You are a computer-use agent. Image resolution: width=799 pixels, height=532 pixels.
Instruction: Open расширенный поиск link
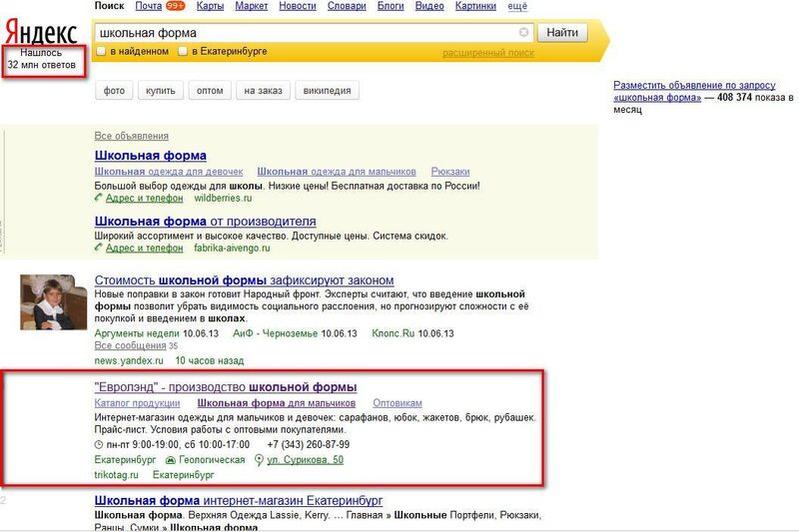(488, 53)
